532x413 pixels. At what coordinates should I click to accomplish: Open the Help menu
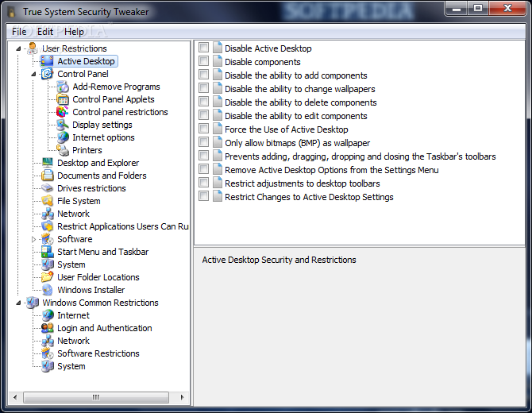point(74,32)
